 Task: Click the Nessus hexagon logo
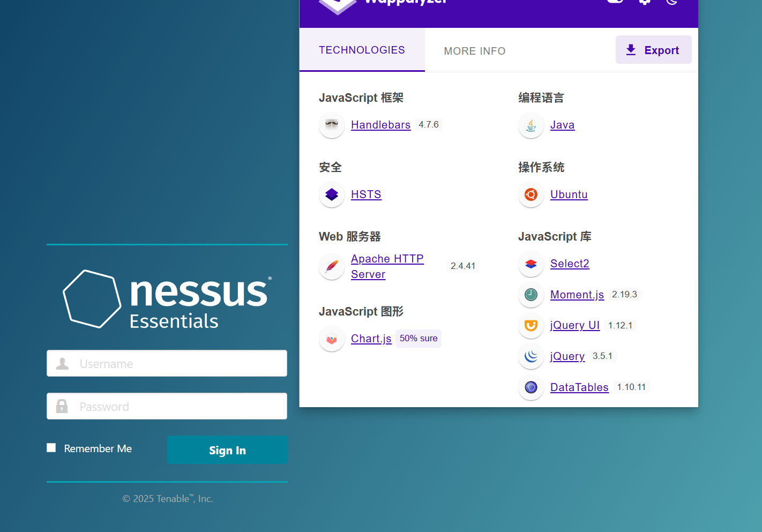tap(92, 298)
